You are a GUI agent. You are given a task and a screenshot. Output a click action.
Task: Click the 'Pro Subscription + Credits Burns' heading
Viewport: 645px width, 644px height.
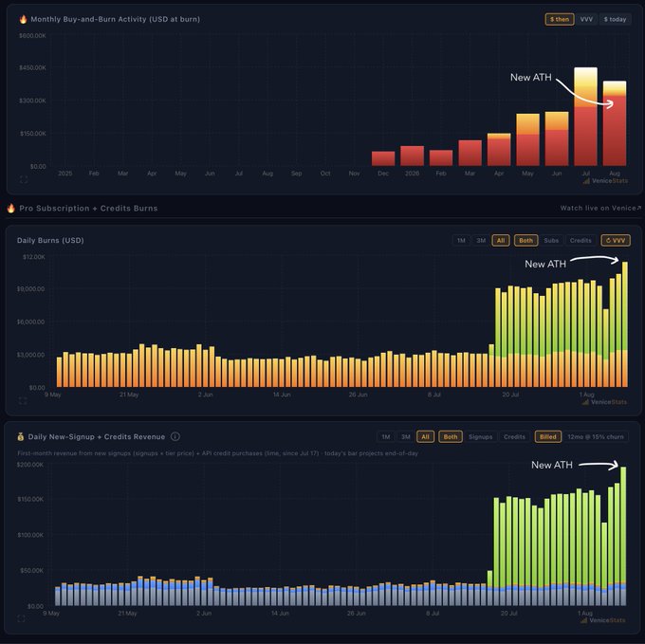pyautogui.click(x=88, y=208)
